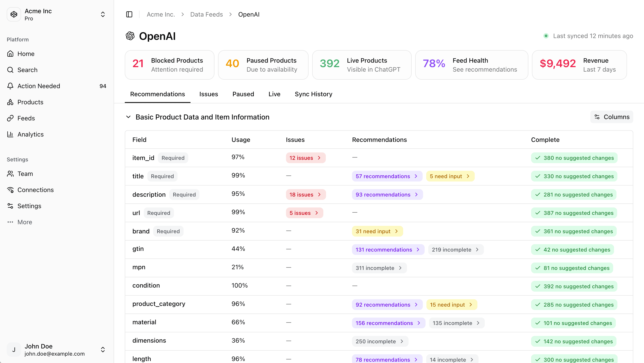The height and width of the screenshot is (363, 644).
Task: Open Analytics via the bar chart icon
Action: [10, 134]
